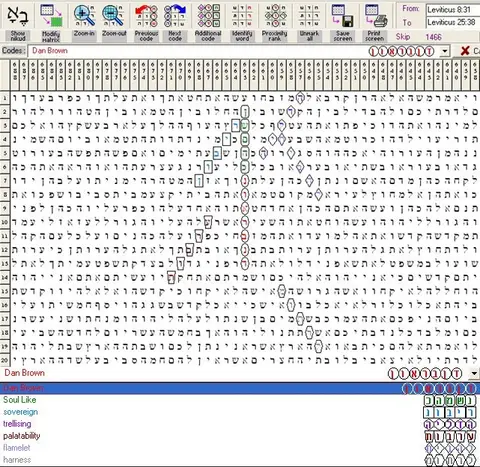Click the Hebrew letters beside palatability

click(450, 436)
